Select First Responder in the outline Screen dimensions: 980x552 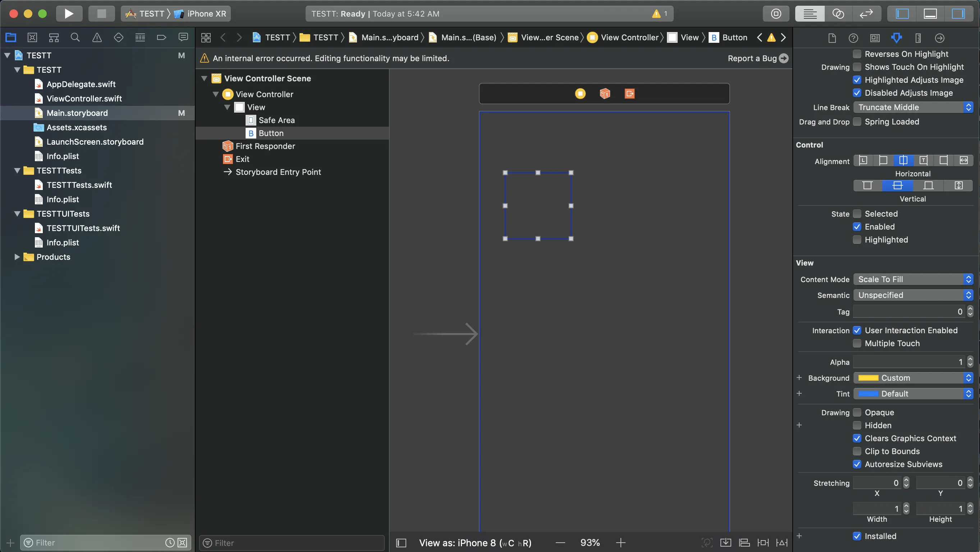(265, 146)
